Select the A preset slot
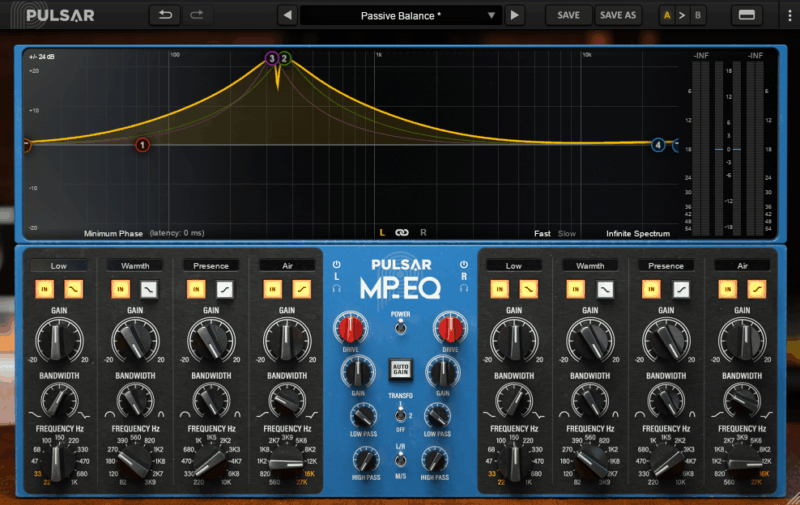The height and width of the screenshot is (505, 800). pyautogui.click(x=667, y=15)
